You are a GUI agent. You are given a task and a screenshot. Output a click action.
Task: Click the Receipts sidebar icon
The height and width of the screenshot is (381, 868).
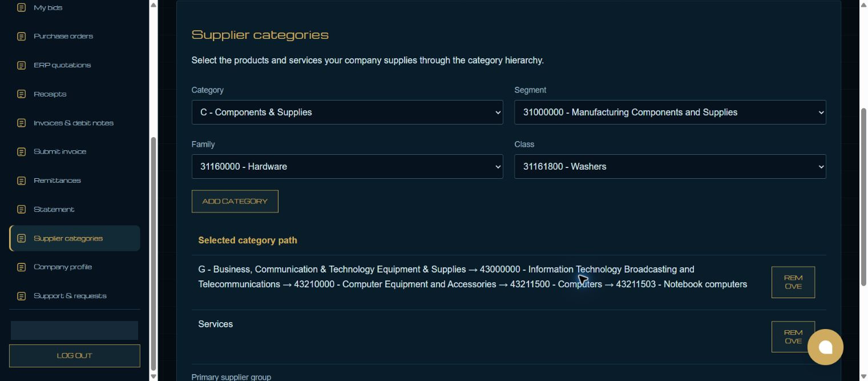(x=21, y=94)
